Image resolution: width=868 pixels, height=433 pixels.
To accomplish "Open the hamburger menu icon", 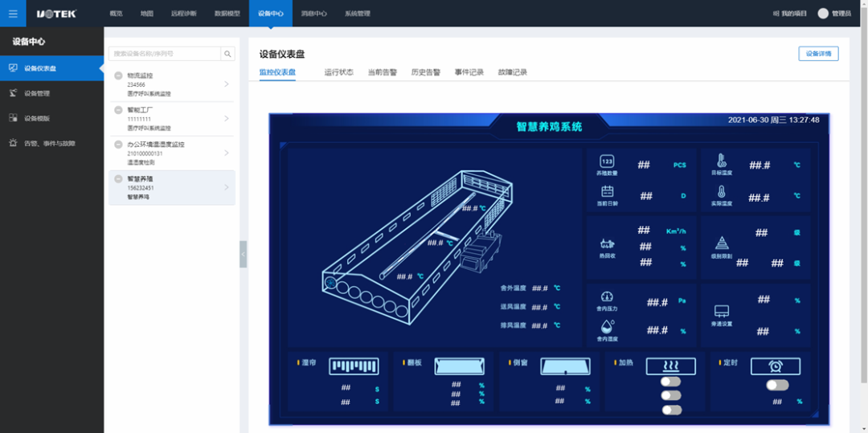I will point(13,14).
